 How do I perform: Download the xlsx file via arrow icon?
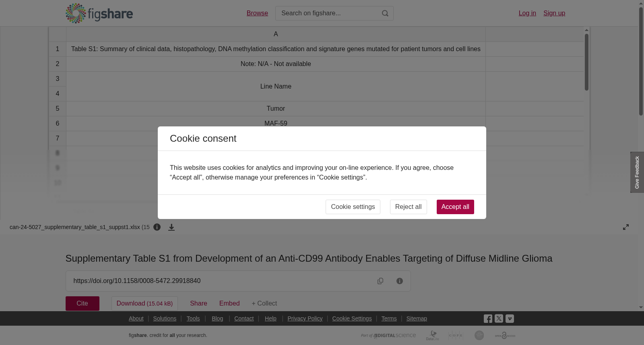[x=171, y=227]
